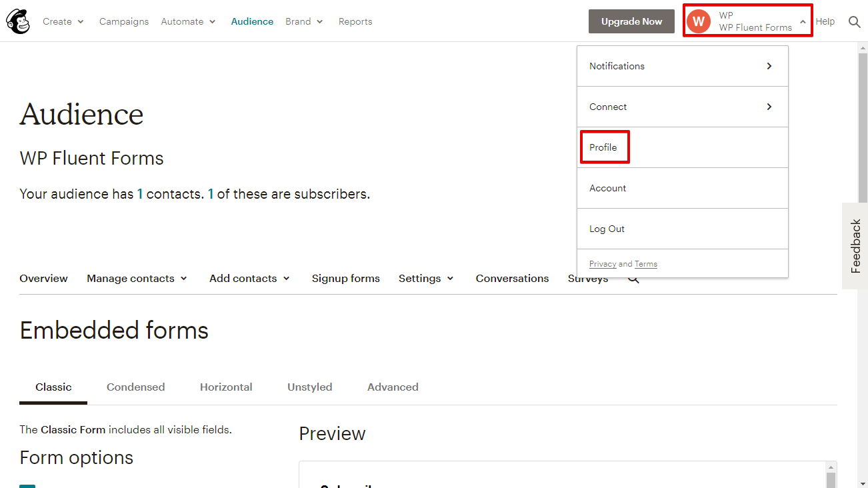Expand the Brand dropdown
Viewport: 868px width, 488px height.
(x=305, y=21)
